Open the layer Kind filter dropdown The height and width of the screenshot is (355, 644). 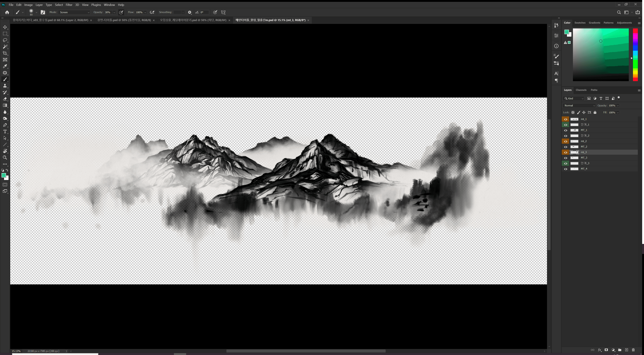pyautogui.click(x=573, y=99)
